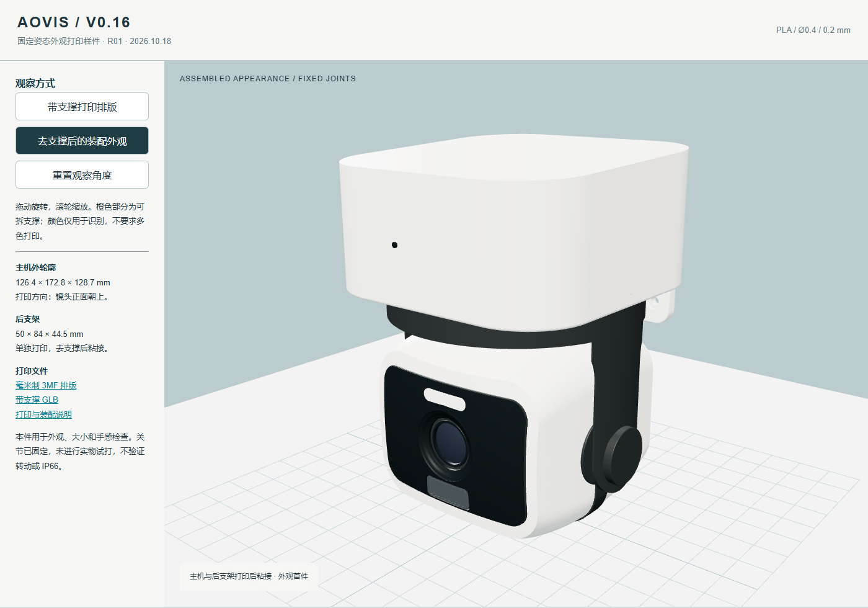Download the 带支撑 GLB file link

click(37, 400)
